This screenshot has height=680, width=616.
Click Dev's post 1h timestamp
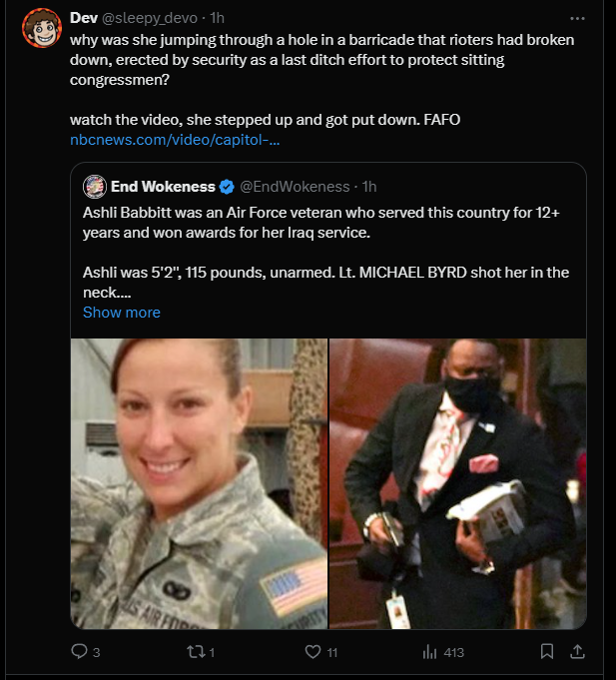[218, 18]
